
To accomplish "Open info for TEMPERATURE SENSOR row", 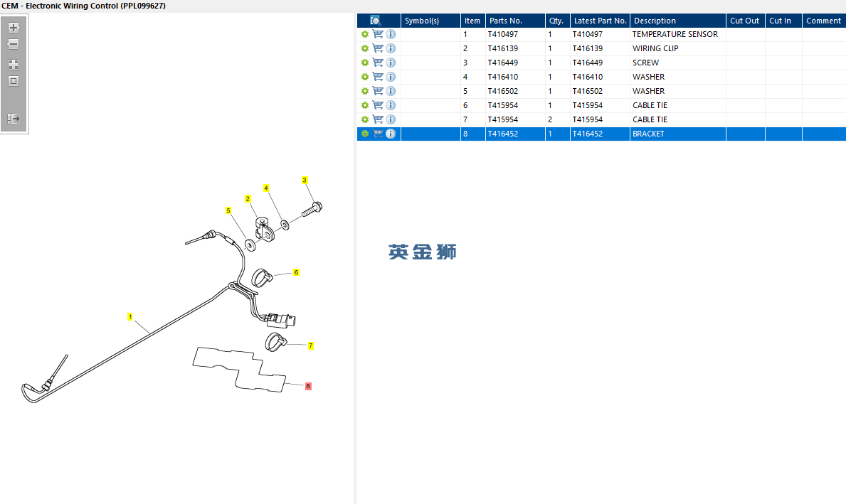I will click(391, 34).
